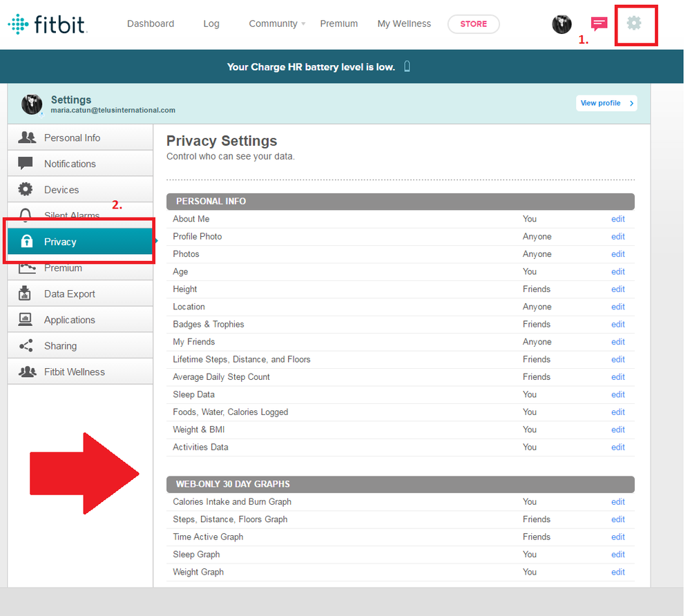
Task: Edit the Sleep Graph privacy setting
Action: coord(618,555)
